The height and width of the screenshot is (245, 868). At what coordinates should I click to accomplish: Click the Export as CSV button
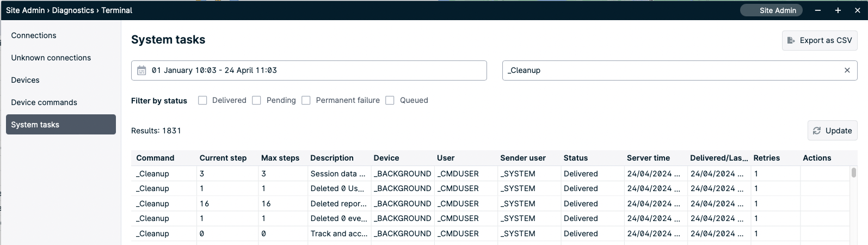pos(820,40)
